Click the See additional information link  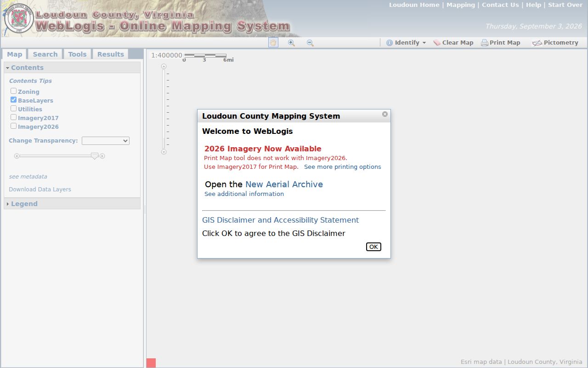[244, 194]
